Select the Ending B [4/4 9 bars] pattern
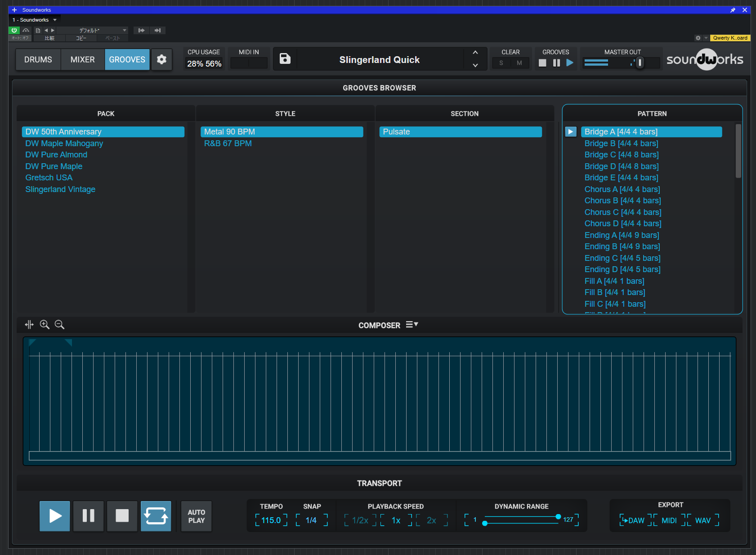The image size is (756, 555). [x=622, y=246]
